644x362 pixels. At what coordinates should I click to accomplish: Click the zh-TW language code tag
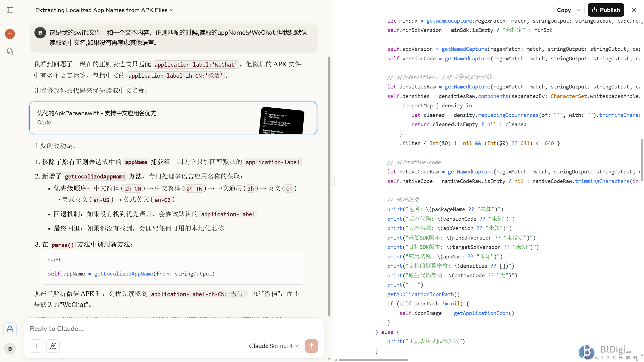(x=194, y=189)
